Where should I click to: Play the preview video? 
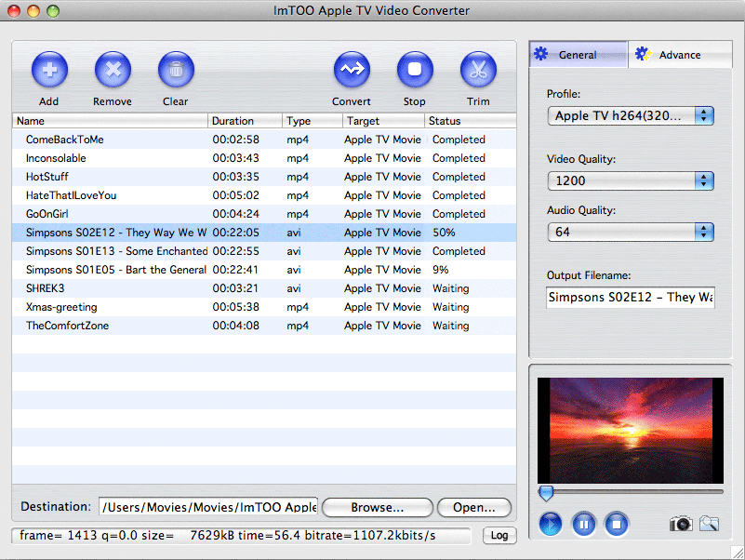551,525
